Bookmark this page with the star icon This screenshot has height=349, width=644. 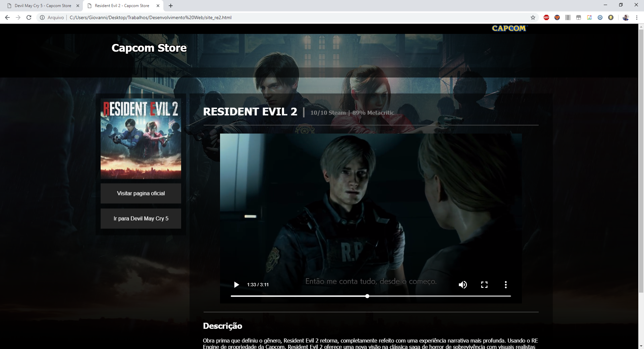coord(533,17)
